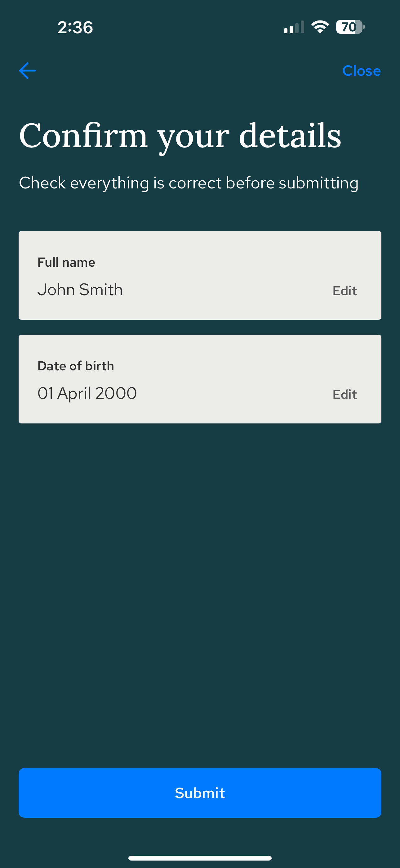Image resolution: width=400 pixels, height=868 pixels.
Task: Tap the Check everything is correct subtitle
Action: click(x=189, y=183)
